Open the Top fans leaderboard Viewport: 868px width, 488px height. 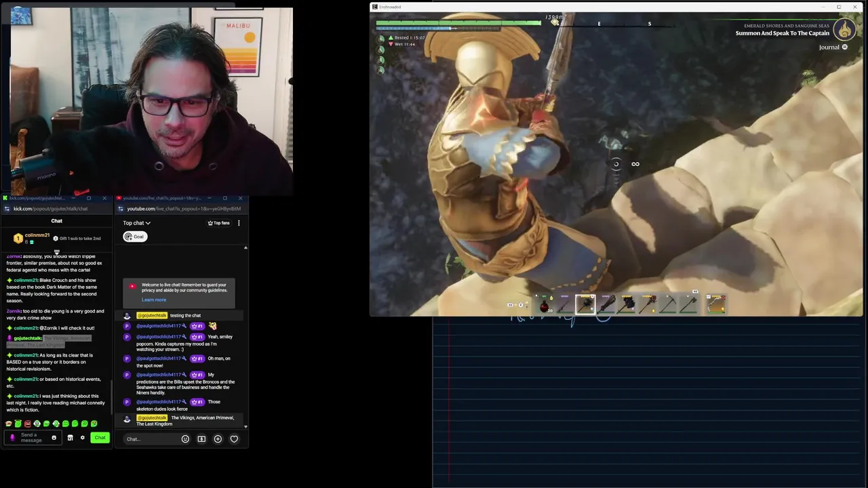coord(218,223)
